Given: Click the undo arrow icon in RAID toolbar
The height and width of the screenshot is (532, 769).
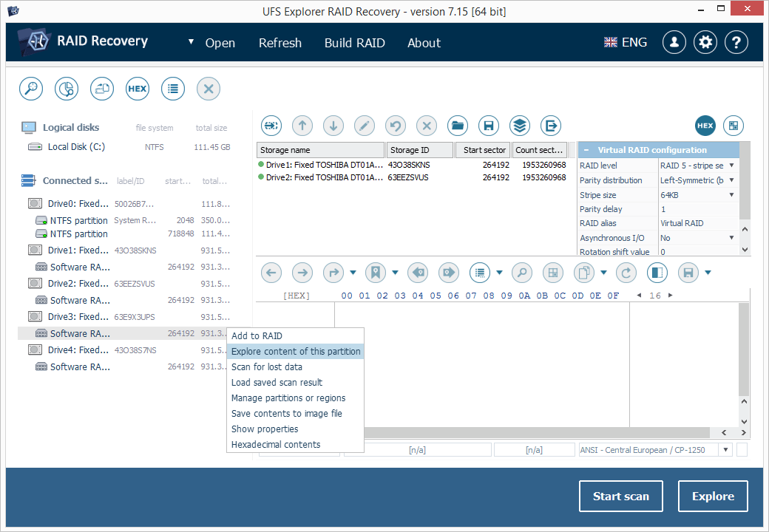Looking at the screenshot, I should tap(396, 126).
